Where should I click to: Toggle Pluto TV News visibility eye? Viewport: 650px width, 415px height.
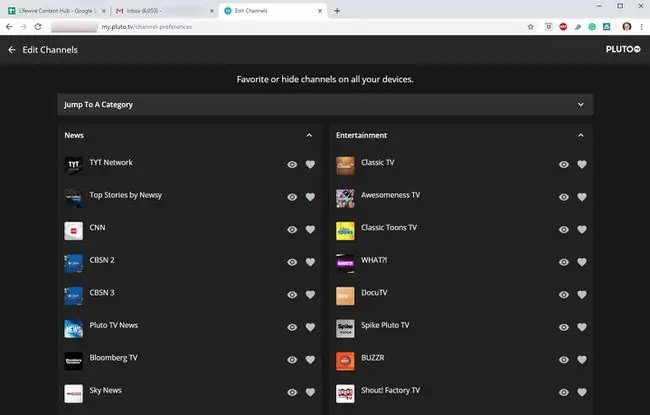(292, 327)
